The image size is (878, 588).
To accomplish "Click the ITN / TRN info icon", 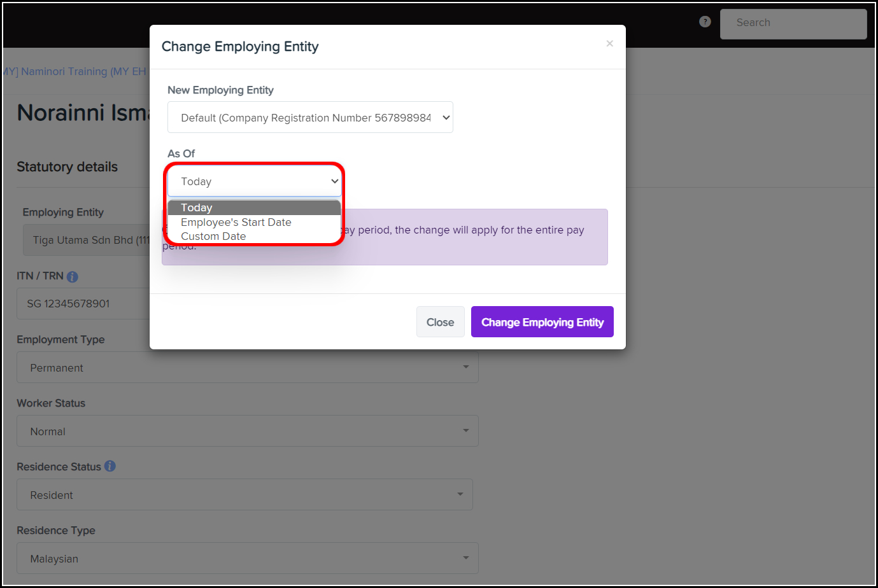I will tap(73, 277).
